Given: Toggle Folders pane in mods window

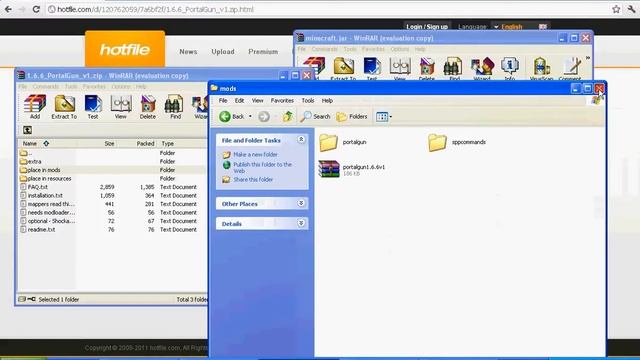Looking at the screenshot, I should [352, 117].
